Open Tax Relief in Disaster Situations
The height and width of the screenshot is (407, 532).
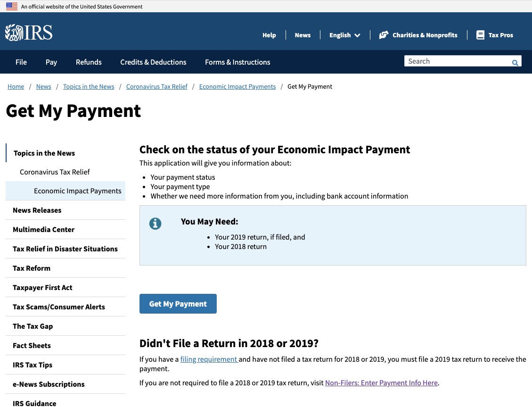pyautogui.click(x=65, y=249)
